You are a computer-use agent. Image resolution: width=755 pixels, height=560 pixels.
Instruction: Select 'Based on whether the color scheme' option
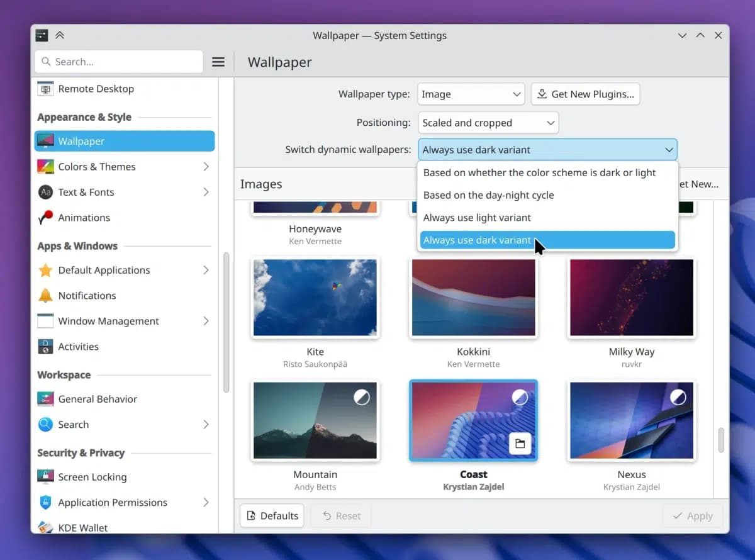point(539,172)
